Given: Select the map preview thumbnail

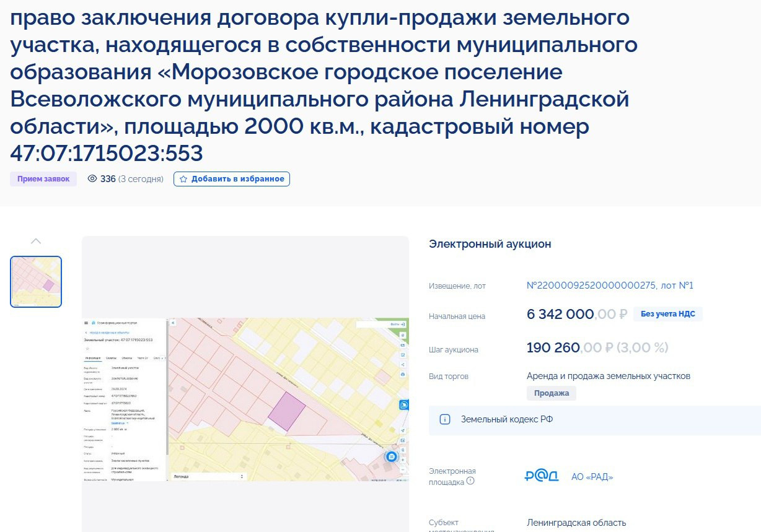Looking at the screenshot, I should coord(36,281).
